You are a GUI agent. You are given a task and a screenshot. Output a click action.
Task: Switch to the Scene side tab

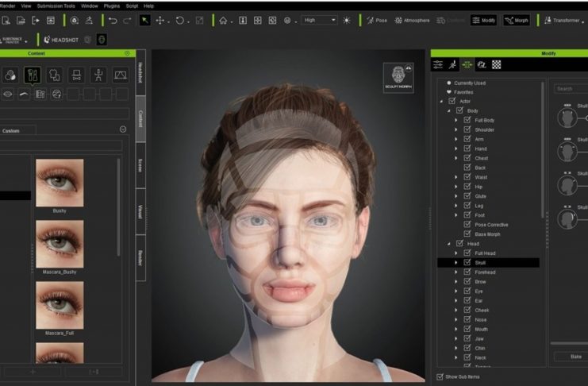(x=140, y=165)
